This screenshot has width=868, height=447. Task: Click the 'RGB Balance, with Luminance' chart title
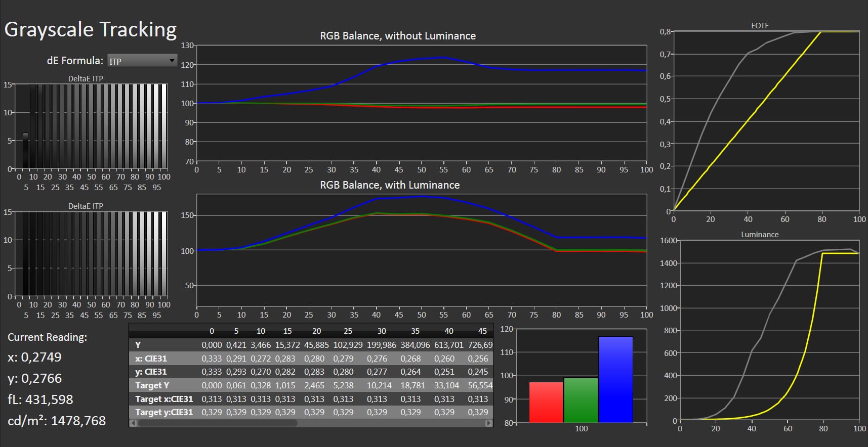tap(390, 185)
